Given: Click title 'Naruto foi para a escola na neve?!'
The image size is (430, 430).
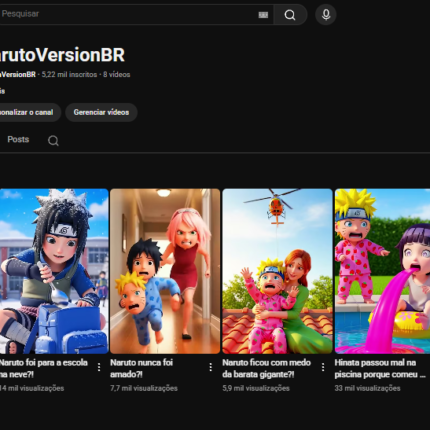Looking at the screenshot, I should [x=43, y=368].
